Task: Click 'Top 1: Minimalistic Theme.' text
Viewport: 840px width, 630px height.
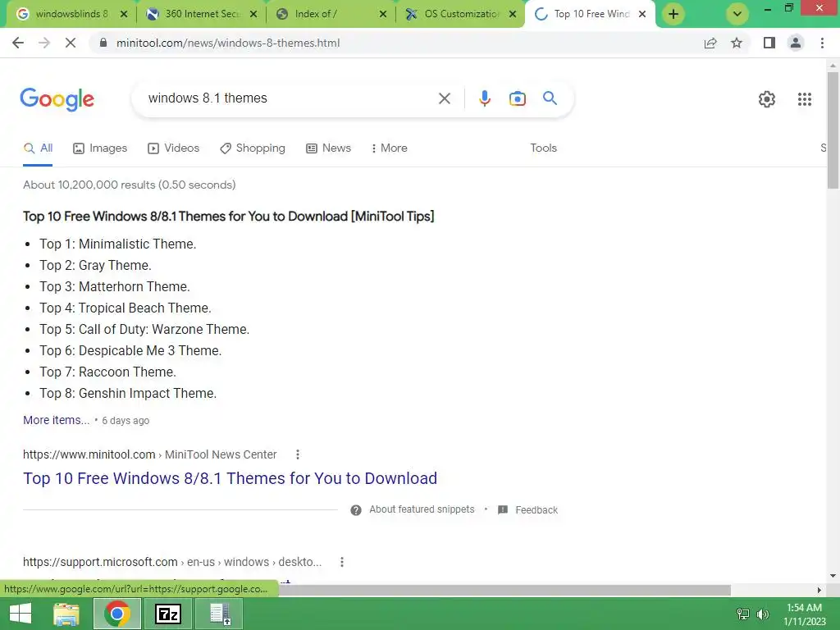Action: click(x=118, y=244)
